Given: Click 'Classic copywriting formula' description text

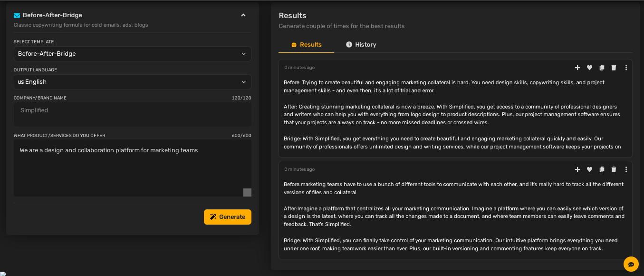Looking at the screenshot, I should [81, 25].
